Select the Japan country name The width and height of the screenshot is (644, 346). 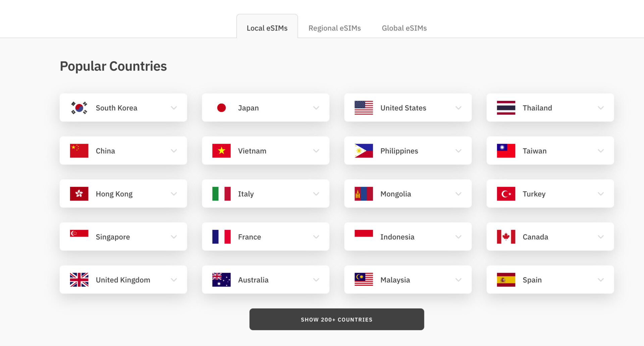(x=248, y=108)
